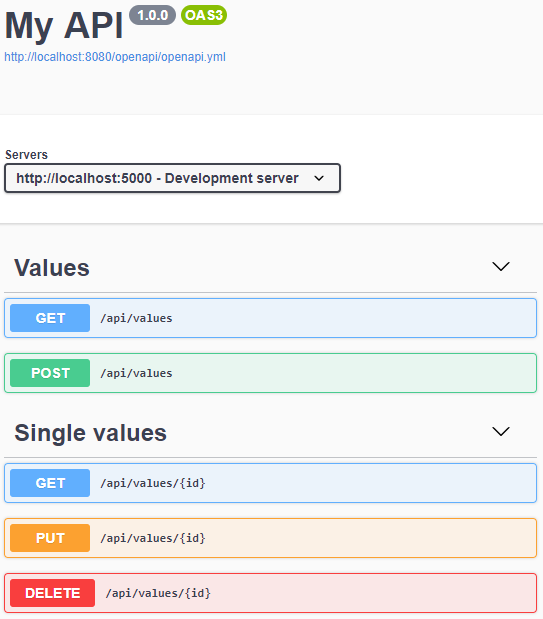The width and height of the screenshot is (543, 619).
Task: Expand the POST /api/values operation row
Action: [271, 373]
